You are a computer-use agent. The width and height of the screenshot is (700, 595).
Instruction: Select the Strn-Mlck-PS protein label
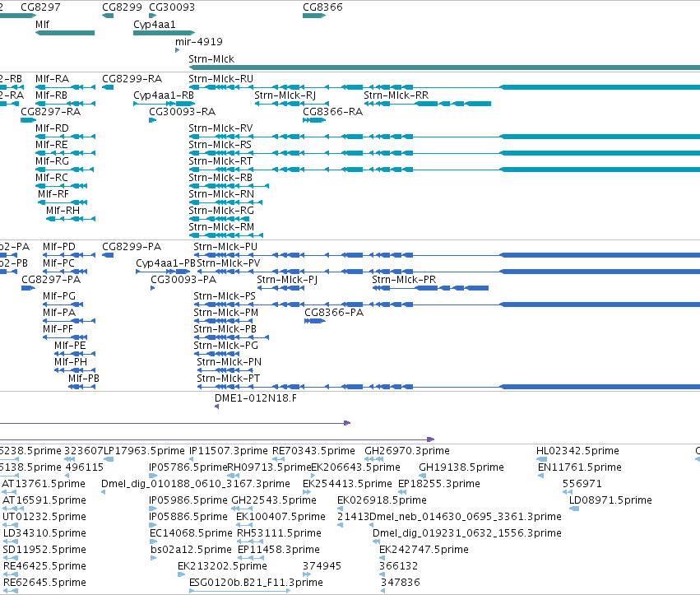tap(225, 296)
